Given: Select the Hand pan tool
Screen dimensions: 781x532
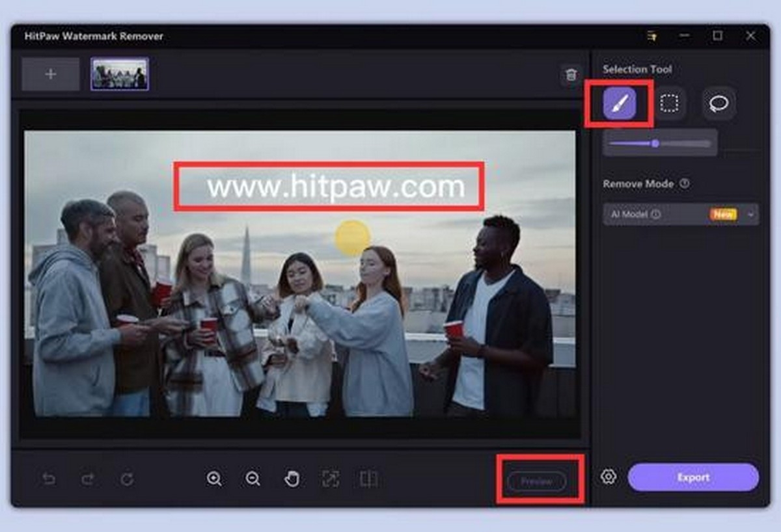Looking at the screenshot, I should point(292,479).
